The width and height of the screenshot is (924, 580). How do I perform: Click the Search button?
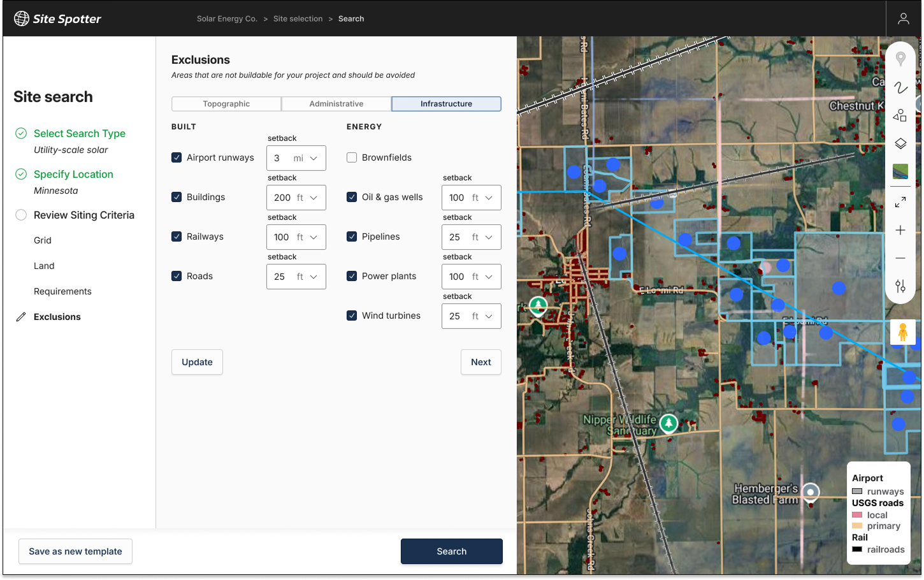tap(452, 551)
